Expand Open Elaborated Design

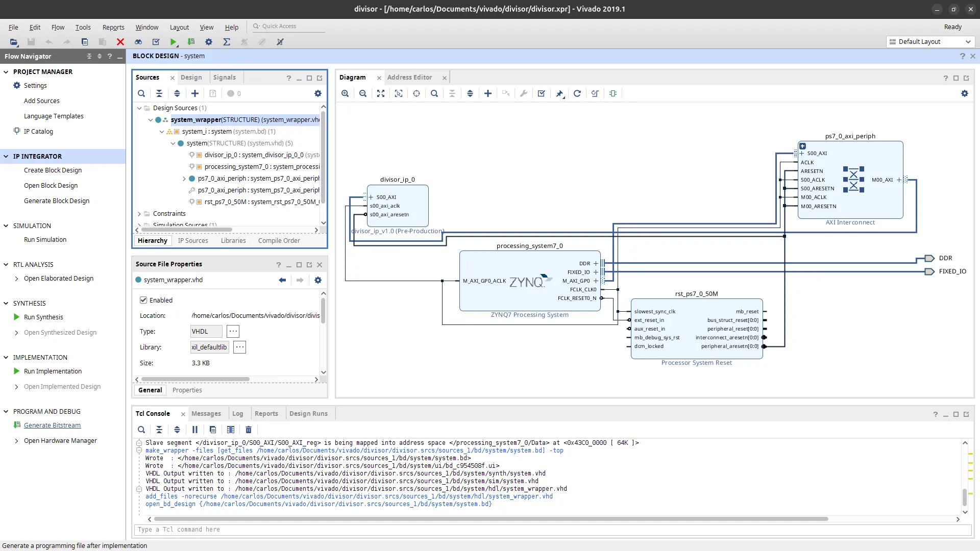pos(17,279)
